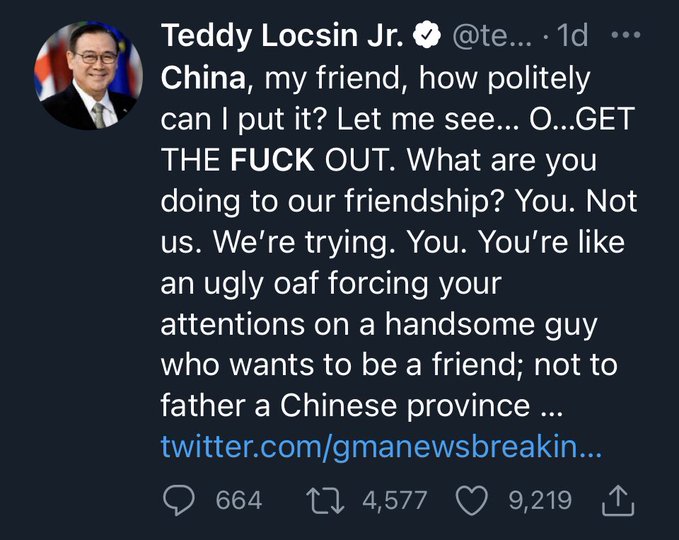The height and width of the screenshot is (540, 679).
Task: Tap the line 'doing to our friendship? You. Not'
Action: (399, 201)
